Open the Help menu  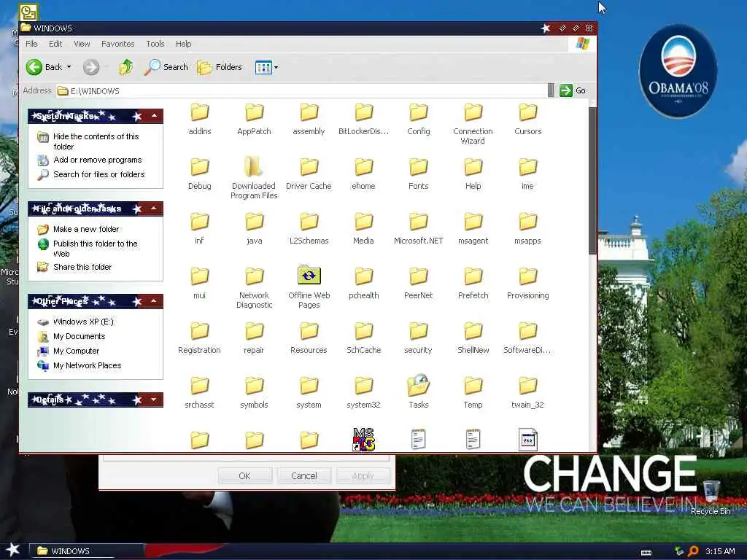point(183,44)
